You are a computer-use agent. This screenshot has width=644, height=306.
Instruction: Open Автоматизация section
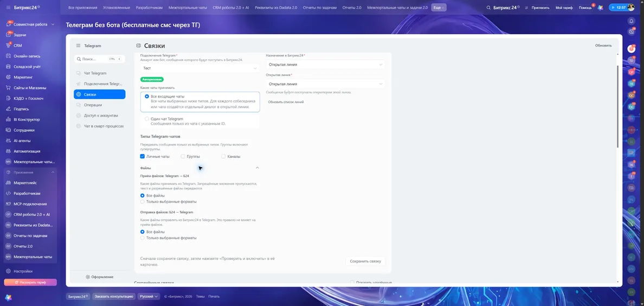(x=27, y=151)
